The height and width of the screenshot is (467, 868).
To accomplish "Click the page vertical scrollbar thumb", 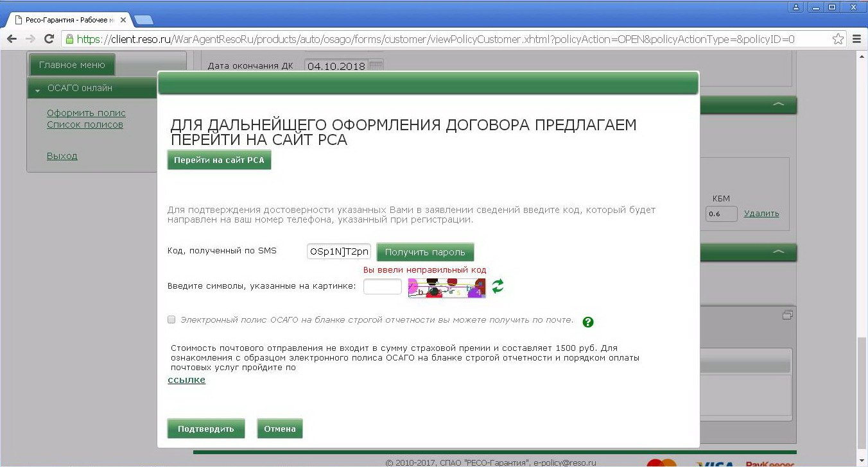I will 862,391.
